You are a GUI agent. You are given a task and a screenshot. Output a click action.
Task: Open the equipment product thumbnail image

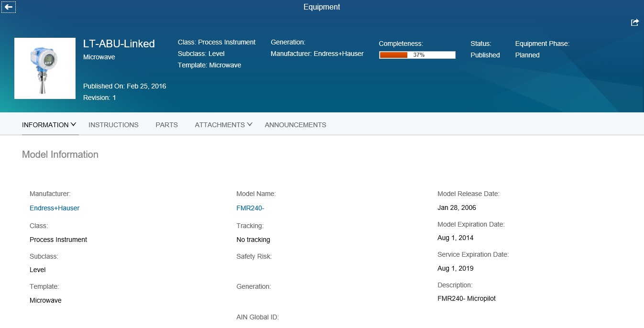point(45,68)
